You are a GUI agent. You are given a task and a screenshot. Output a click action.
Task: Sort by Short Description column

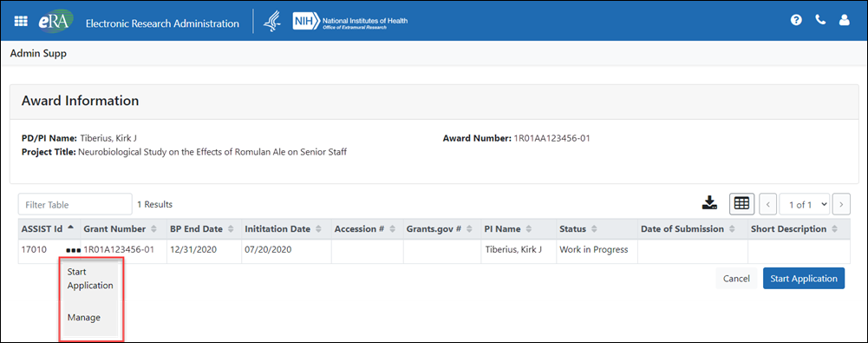coord(799,229)
